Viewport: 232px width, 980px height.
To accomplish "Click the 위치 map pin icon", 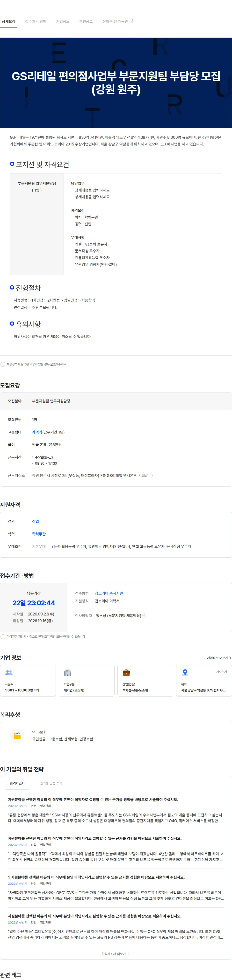I will [185, 673].
